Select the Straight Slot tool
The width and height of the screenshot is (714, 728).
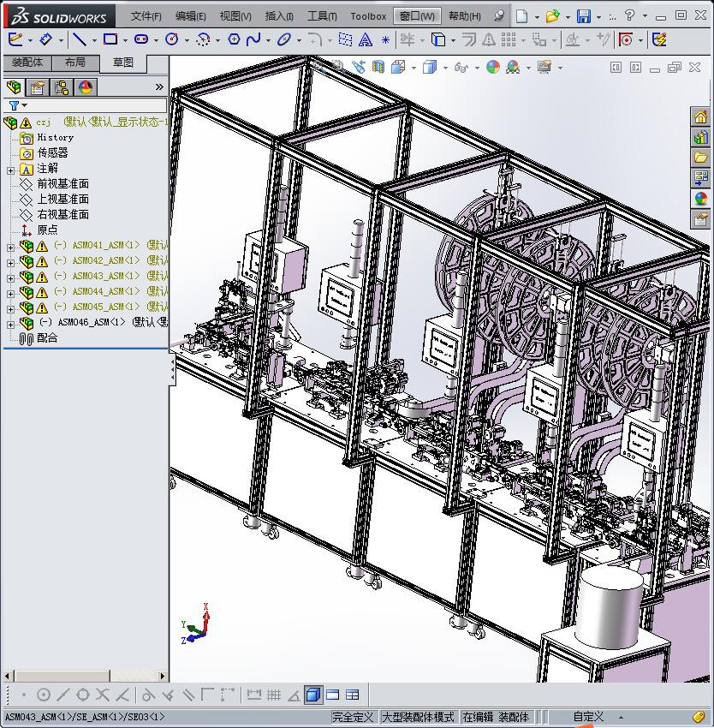pos(141,40)
